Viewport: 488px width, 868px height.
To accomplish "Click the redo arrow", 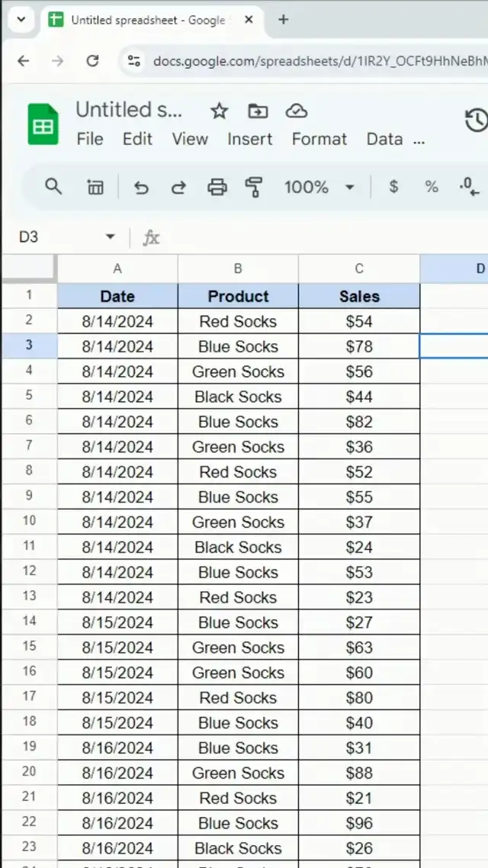I will (x=178, y=187).
